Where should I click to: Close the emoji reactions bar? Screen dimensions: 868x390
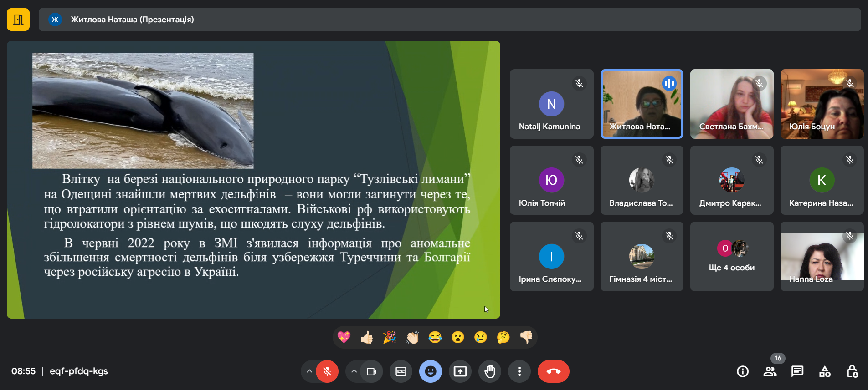click(x=431, y=371)
